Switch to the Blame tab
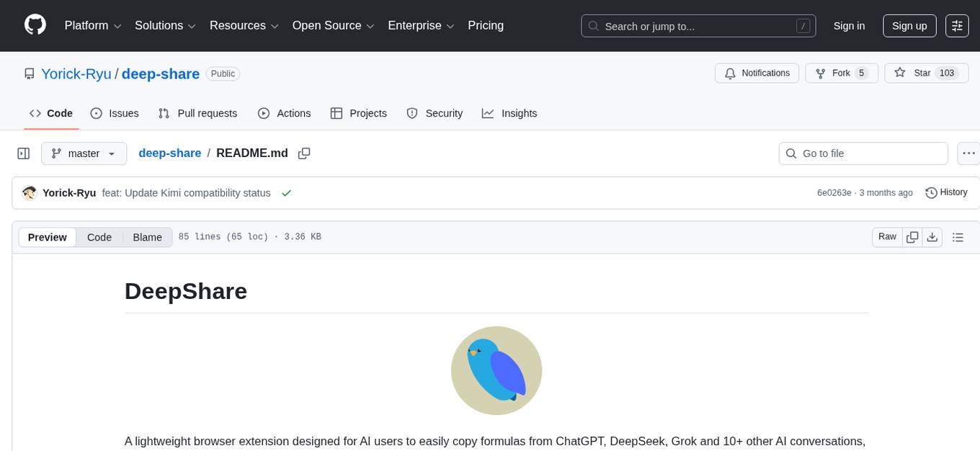Viewport: 980px width, 451px height. point(147,237)
